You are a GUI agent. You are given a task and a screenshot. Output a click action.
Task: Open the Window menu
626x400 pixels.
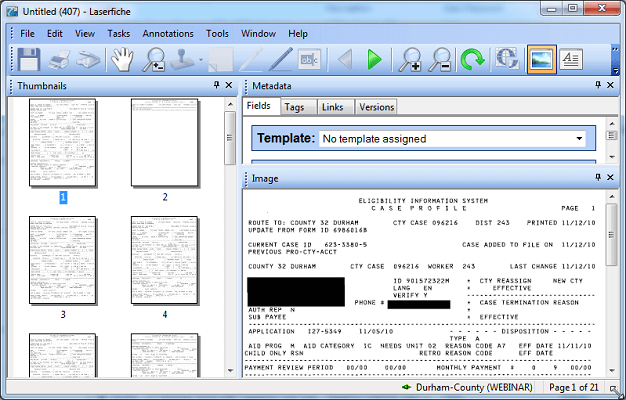(x=258, y=34)
